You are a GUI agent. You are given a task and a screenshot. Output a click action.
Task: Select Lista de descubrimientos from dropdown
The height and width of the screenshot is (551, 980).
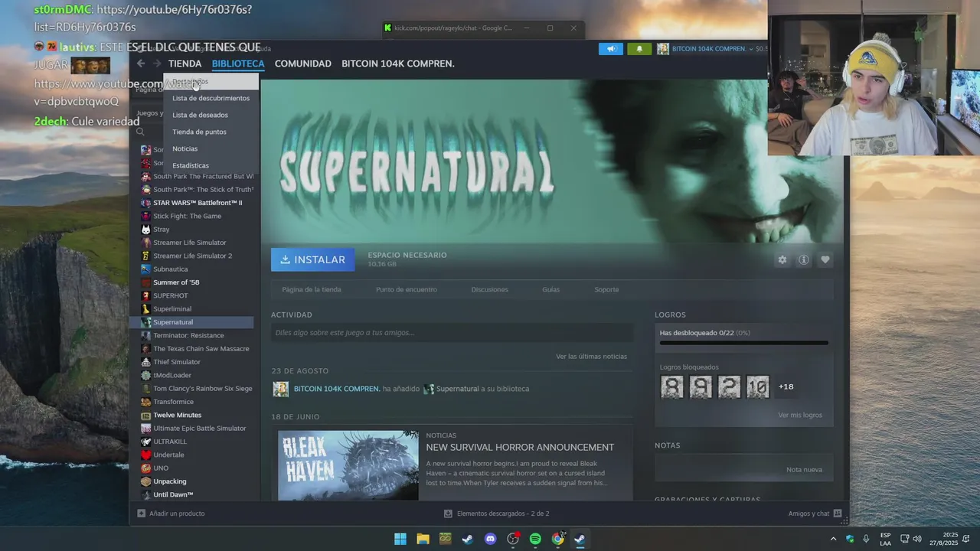click(211, 98)
